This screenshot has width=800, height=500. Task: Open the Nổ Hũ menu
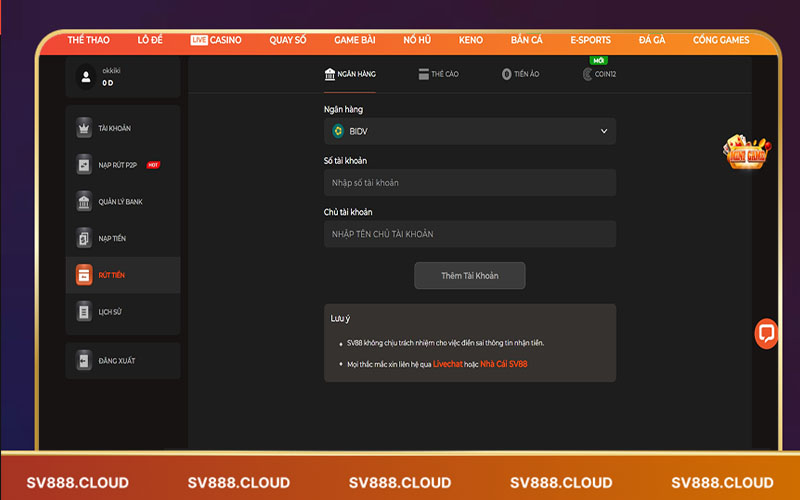coord(417,40)
